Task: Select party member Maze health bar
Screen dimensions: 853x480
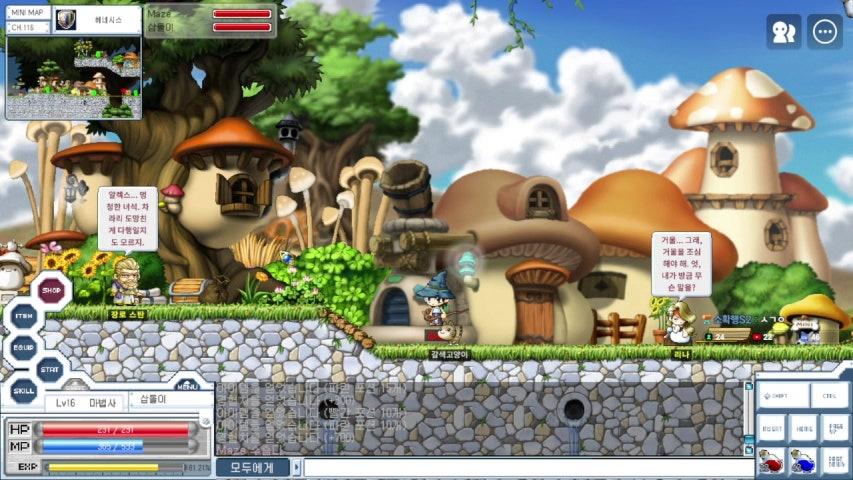Action: (242, 14)
